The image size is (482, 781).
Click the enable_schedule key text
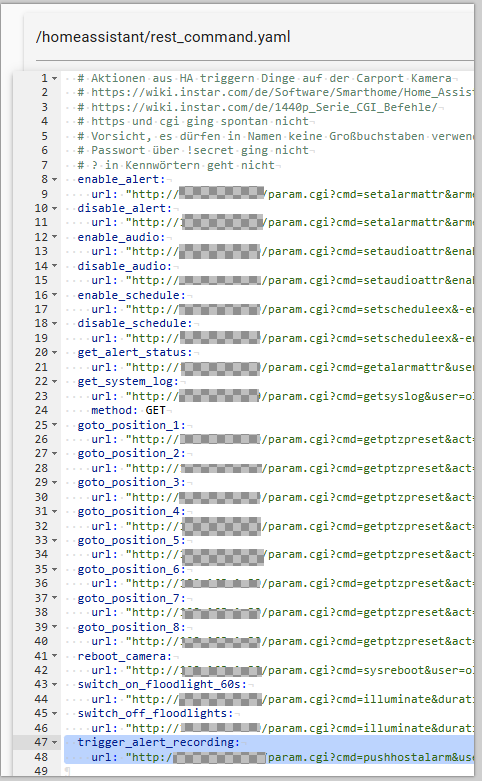(131, 295)
